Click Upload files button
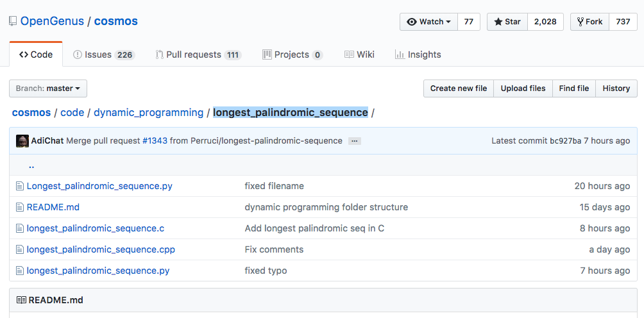Screen dimensions: 644x318 coord(523,88)
